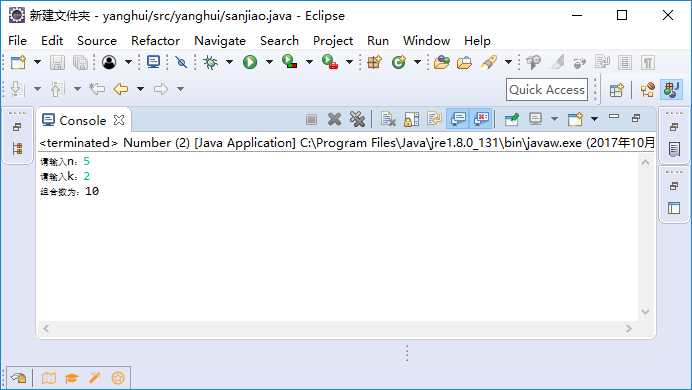
Task: Open the New file dropdown arrow
Action: (x=38, y=62)
